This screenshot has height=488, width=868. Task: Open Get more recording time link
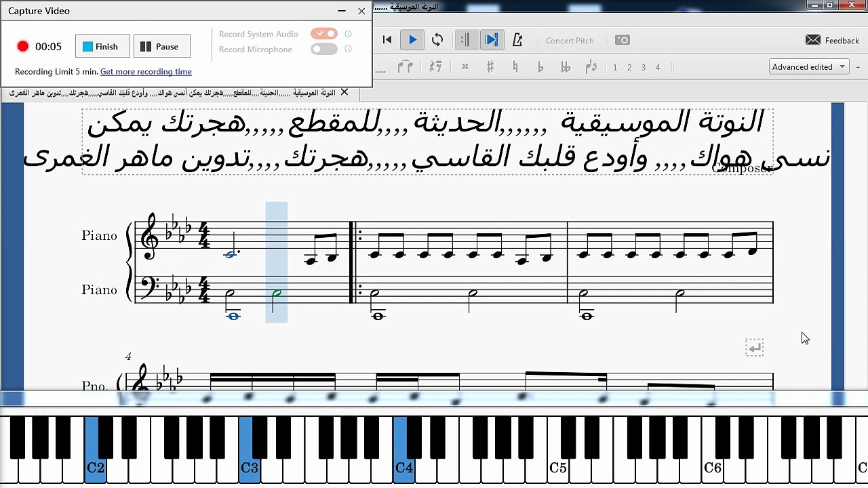[x=146, y=71]
